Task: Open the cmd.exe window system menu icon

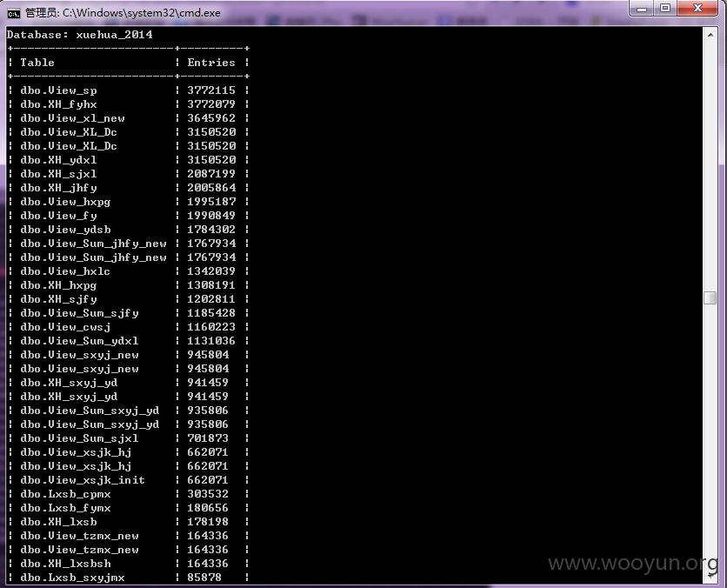Action: (x=13, y=13)
